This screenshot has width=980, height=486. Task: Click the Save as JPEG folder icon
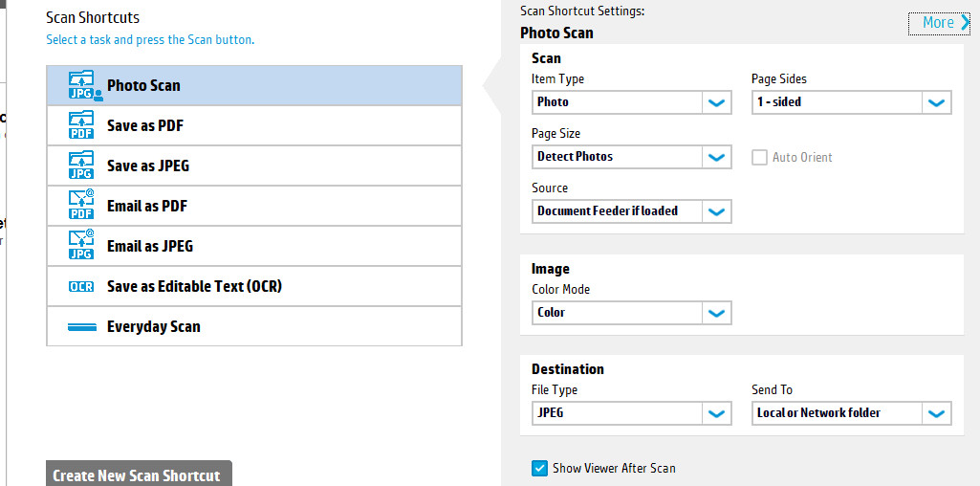pos(80,166)
